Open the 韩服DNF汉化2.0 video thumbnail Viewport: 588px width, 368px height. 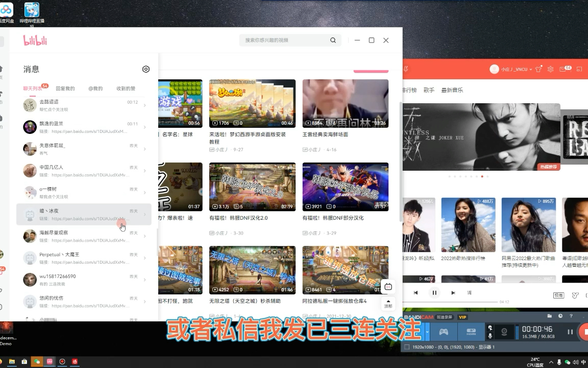coord(252,187)
